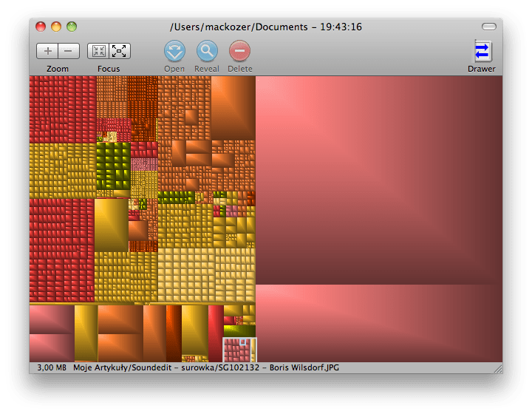Select the huge pink block in treemap
The image size is (532, 414).
click(x=379, y=180)
